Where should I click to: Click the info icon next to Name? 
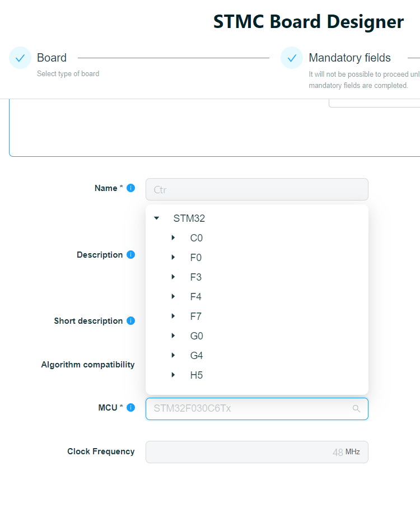tap(131, 188)
